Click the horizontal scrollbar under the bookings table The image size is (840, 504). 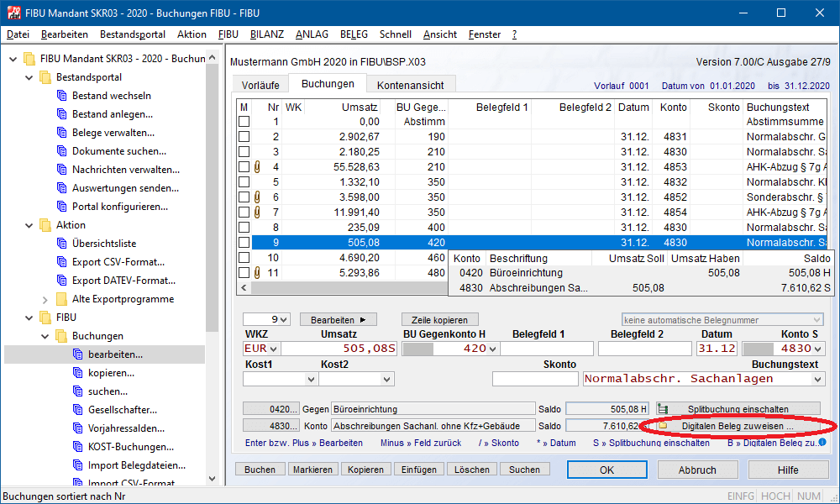(x=344, y=288)
